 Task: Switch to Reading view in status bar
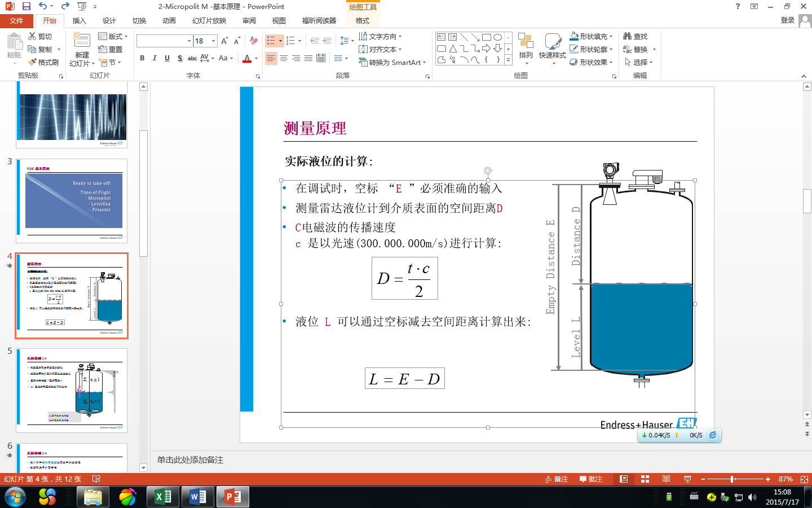click(666, 479)
